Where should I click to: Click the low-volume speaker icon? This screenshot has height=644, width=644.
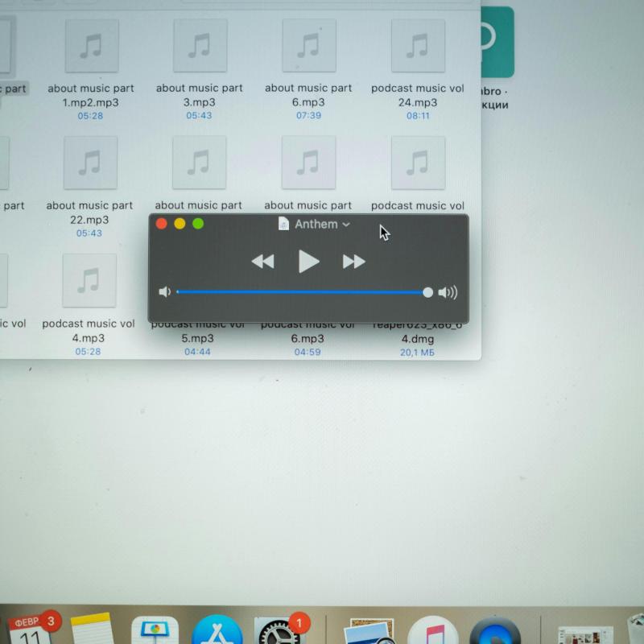[165, 292]
